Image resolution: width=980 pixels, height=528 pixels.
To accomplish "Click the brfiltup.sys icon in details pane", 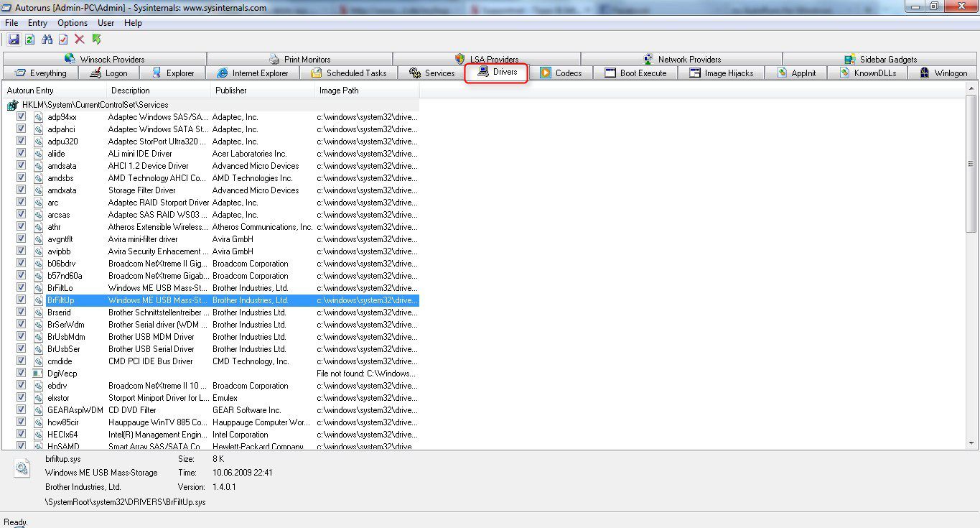I will (22, 468).
